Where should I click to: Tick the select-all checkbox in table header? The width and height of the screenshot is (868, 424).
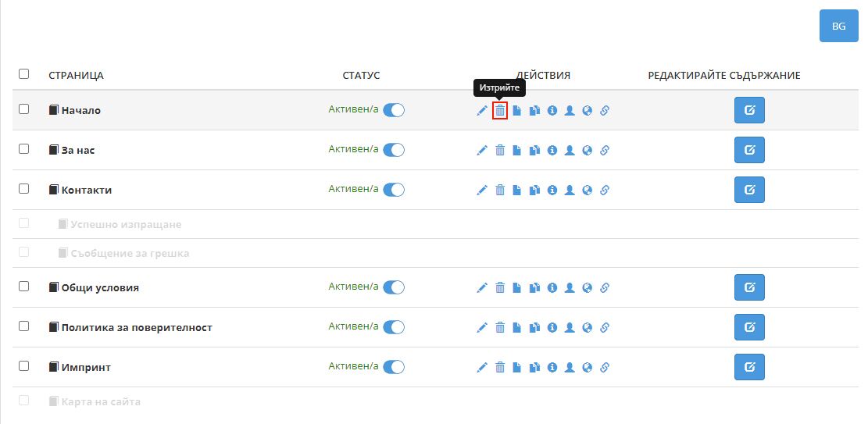23,74
